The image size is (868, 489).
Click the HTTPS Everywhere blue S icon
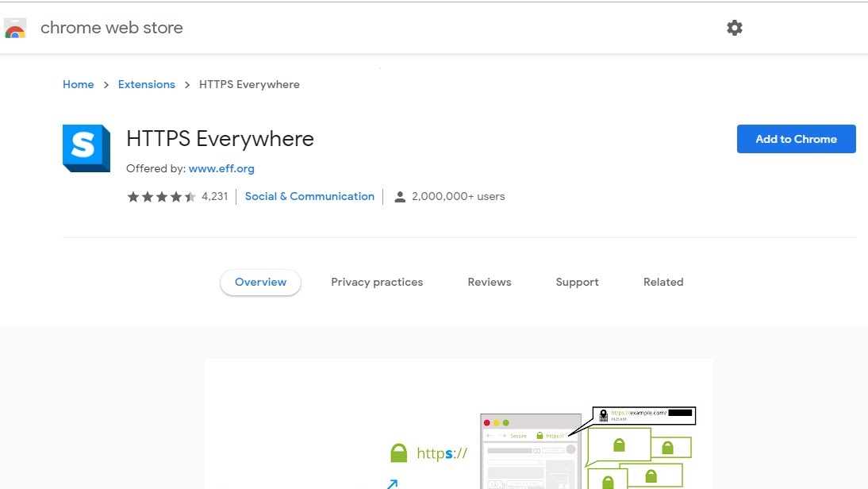point(86,148)
